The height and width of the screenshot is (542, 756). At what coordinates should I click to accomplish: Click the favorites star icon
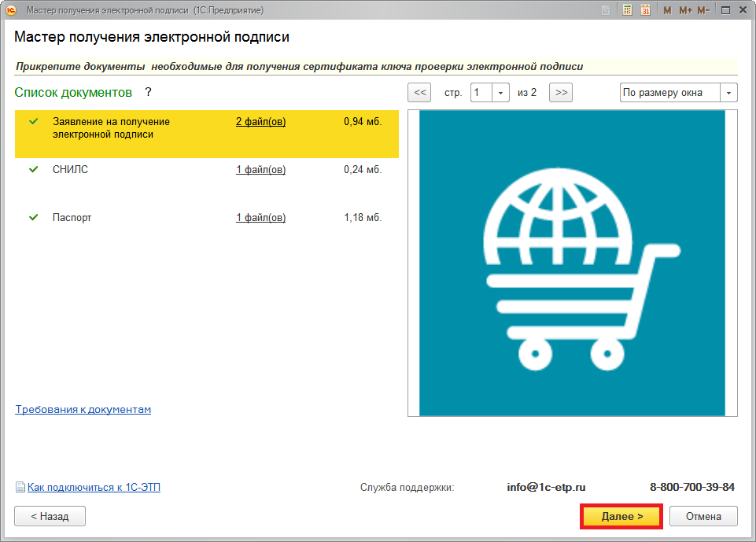[x=606, y=10]
